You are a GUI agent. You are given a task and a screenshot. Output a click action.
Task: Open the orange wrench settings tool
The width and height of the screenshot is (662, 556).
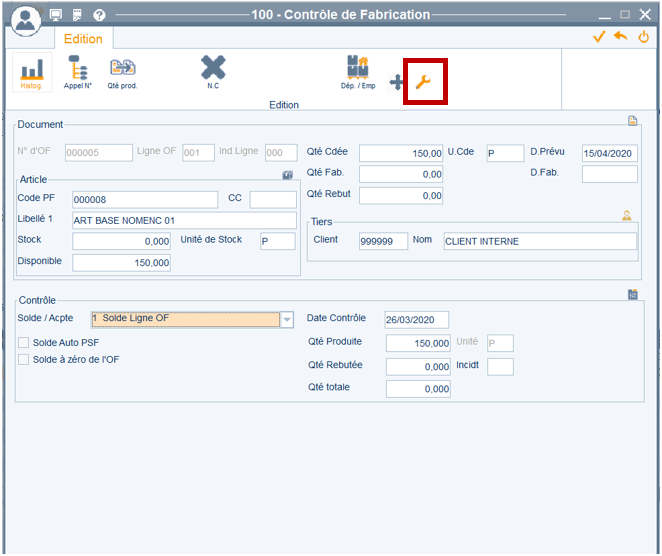tap(423, 82)
